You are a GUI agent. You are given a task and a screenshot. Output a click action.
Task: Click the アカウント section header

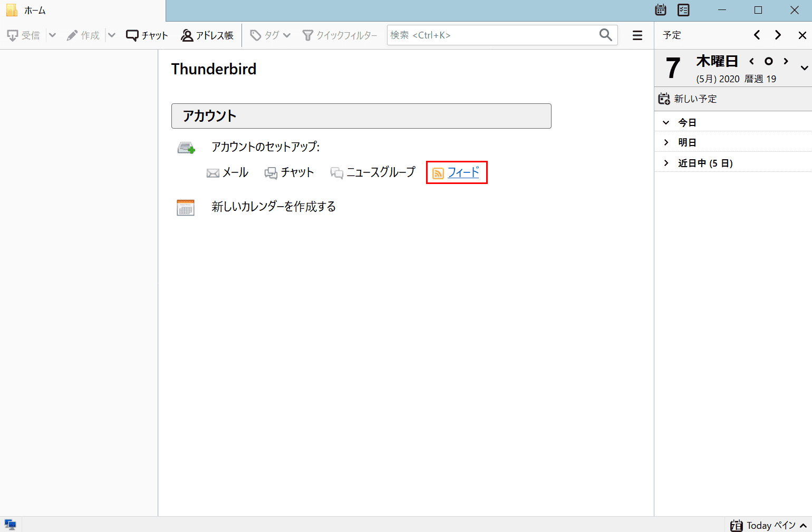361,116
